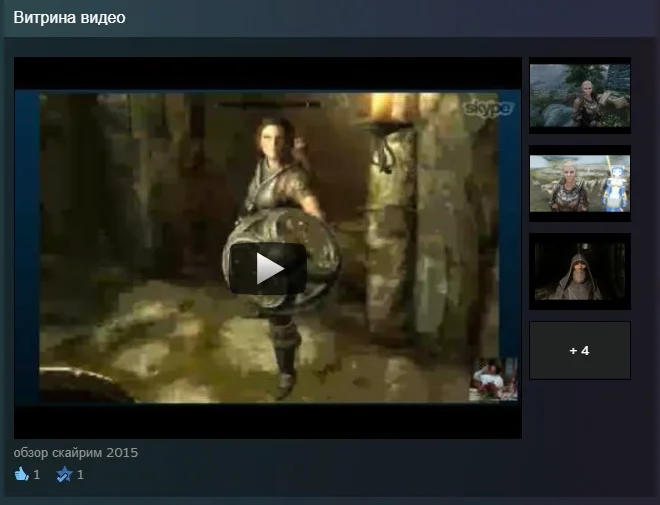This screenshot has width=660, height=505.
Task: Click the star favorite icon
Action: click(64, 475)
